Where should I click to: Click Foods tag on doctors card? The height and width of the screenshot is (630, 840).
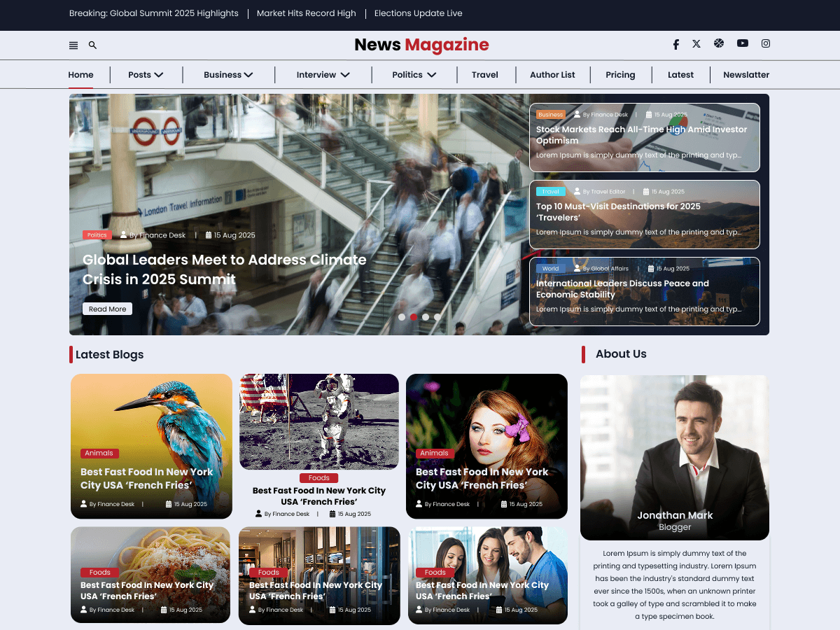(435, 573)
